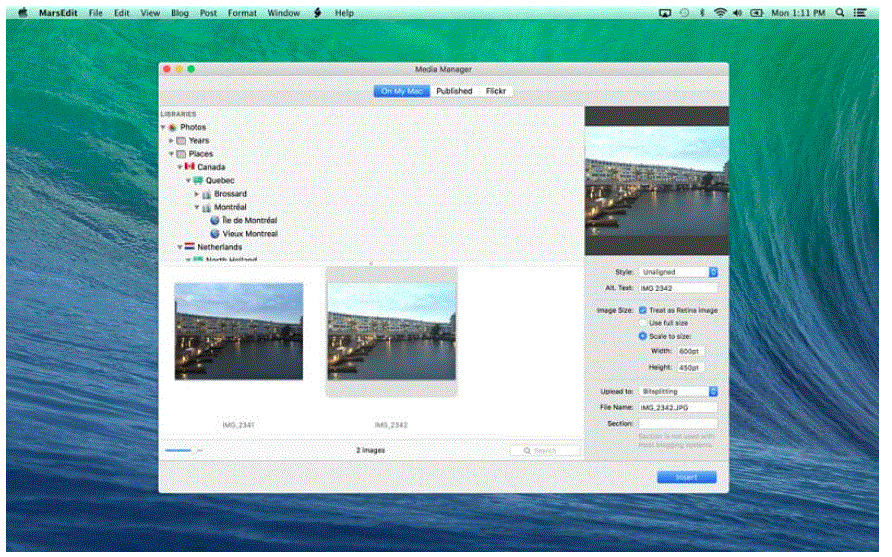892x557 pixels.
Task: Open the scripts menu icon in menu bar
Action: pyautogui.click(x=317, y=13)
